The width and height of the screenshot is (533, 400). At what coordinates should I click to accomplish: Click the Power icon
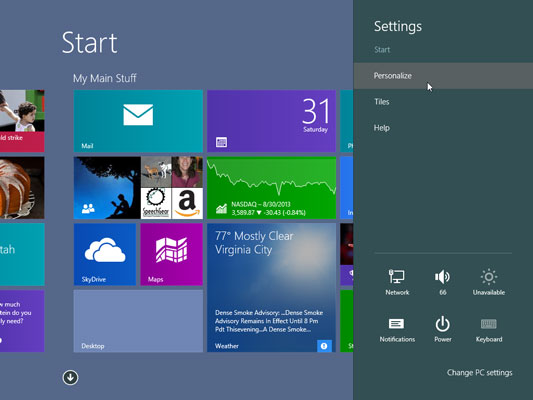pyautogui.click(x=442, y=330)
